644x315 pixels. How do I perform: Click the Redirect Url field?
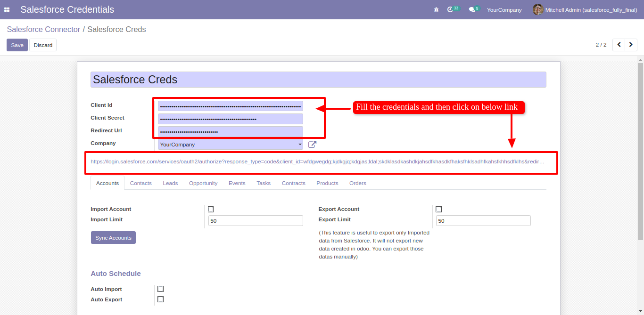click(x=231, y=132)
